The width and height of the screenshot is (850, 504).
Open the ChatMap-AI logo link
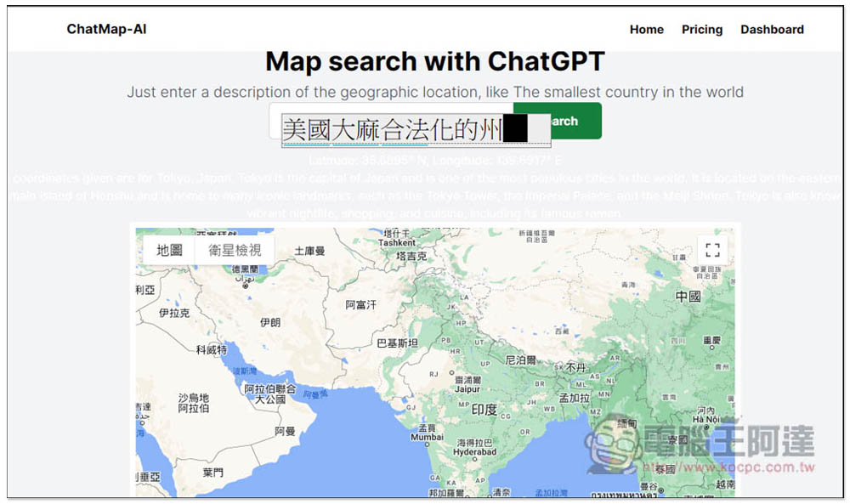(106, 29)
